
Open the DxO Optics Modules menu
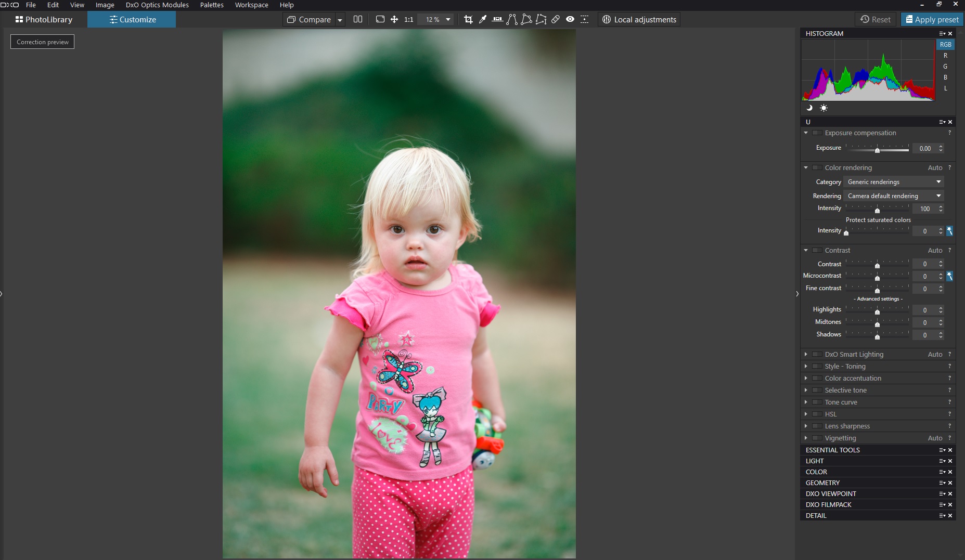(157, 5)
